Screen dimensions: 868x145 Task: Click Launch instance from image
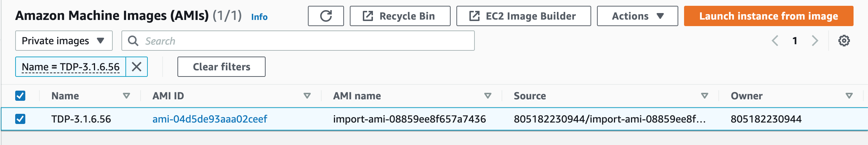click(769, 16)
